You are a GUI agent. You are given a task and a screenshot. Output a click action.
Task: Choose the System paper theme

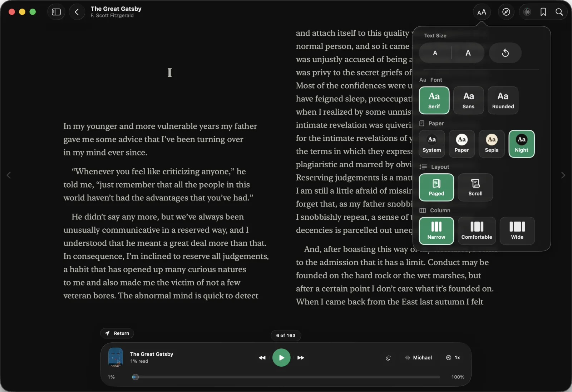[432, 144]
